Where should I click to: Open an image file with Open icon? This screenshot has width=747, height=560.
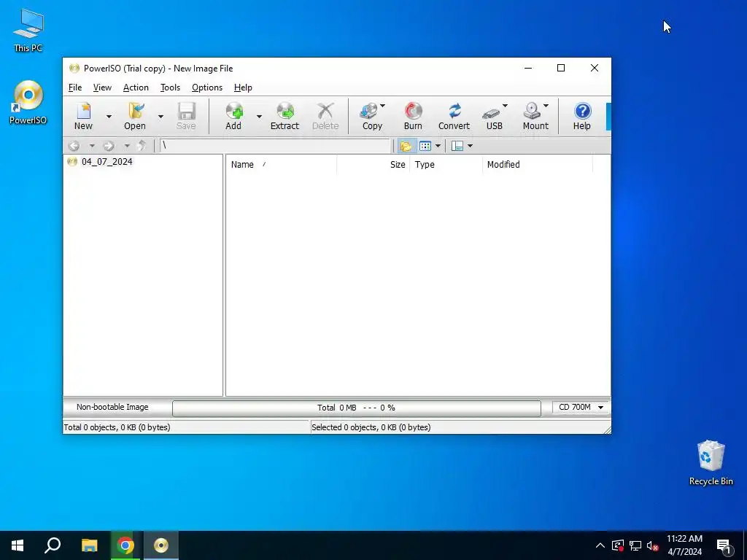(135, 116)
